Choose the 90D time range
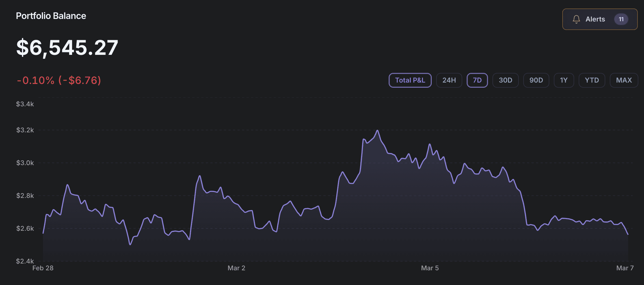 tap(536, 80)
